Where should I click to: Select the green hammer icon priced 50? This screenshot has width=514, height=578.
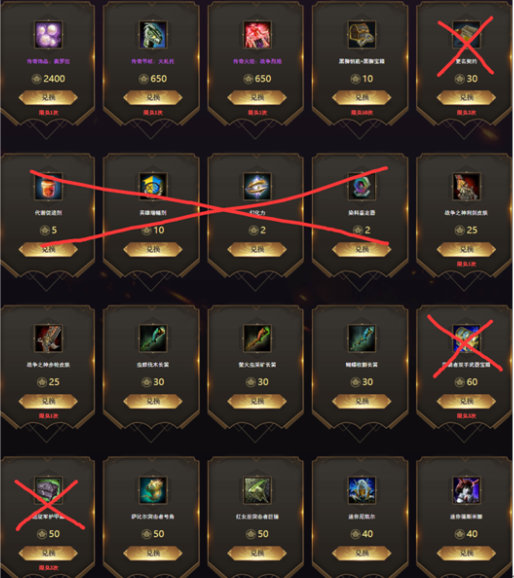click(x=257, y=490)
